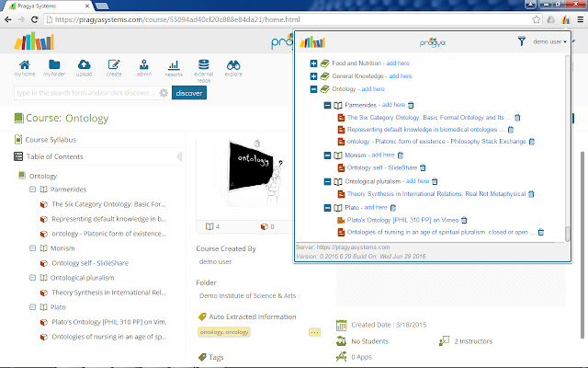This screenshot has width=588, height=368.
Task: Click add here next to General Knowledge
Action: [401, 75]
